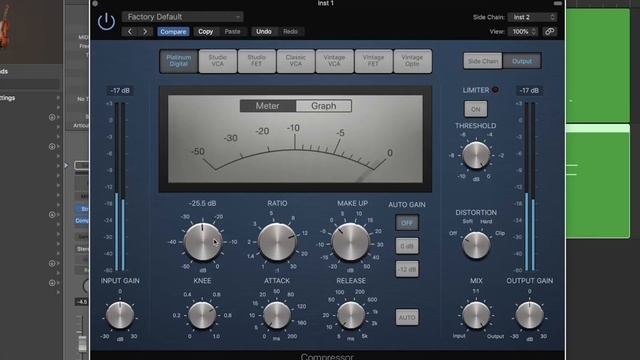640x360 pixels.
Task: Switch to the Side Chain view
Action: 483,61
